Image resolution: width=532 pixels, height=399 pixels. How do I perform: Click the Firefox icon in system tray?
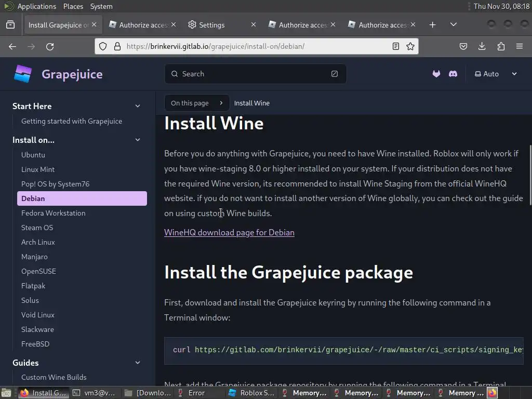493,393
